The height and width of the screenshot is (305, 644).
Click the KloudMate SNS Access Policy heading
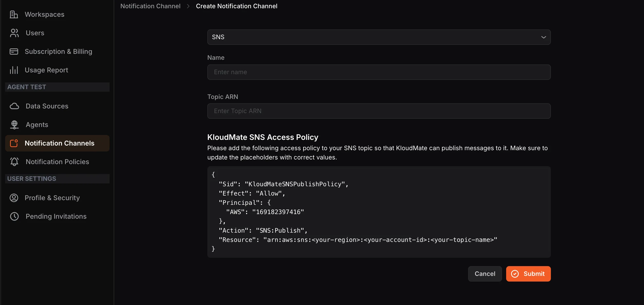click(263, 137)
